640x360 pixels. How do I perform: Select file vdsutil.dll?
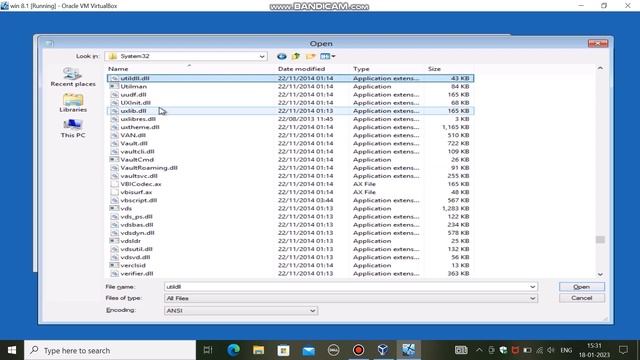(290, 249)
